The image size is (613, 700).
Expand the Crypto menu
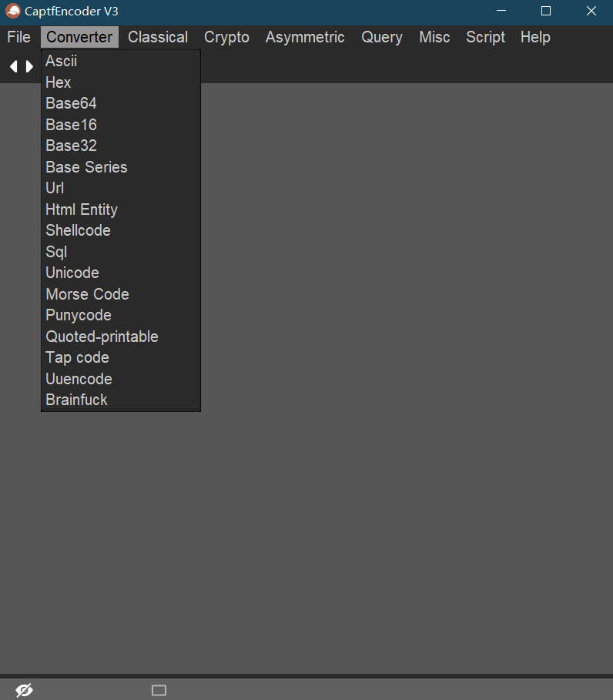tap(226, 37)
